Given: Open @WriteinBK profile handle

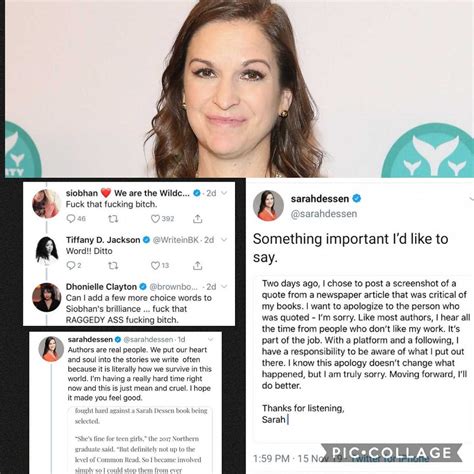Looking at the screenshot, I should click(x=176, y=240).
